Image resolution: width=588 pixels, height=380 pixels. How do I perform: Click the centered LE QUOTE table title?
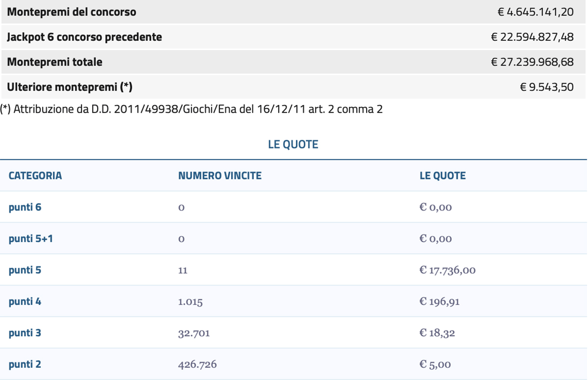[293, 145]
